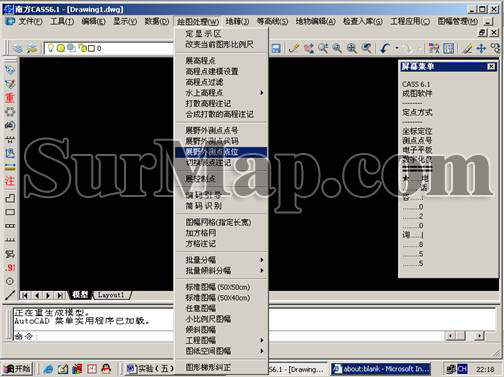The height and width of the screenshot is (377, 504).
Task: Click the fence-like icon in left toolbar
Action: [10, 239]
